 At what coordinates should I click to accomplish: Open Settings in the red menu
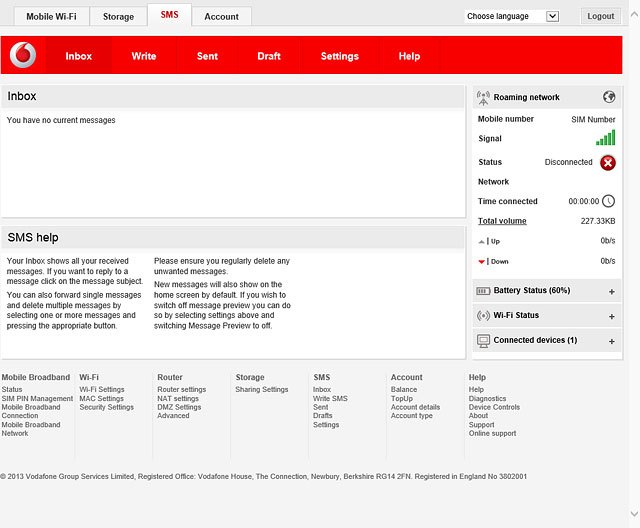340,56
